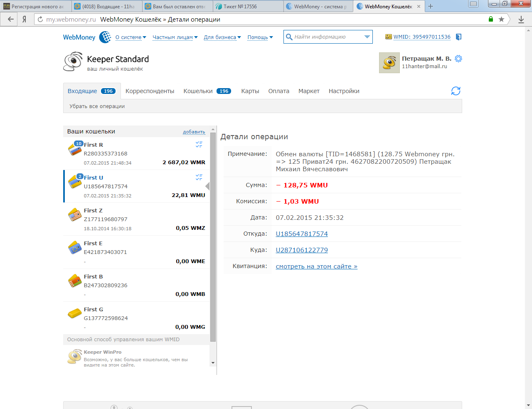Open browser downloads arrow icon
Screen dimensions: 532x409
[521, 19]
